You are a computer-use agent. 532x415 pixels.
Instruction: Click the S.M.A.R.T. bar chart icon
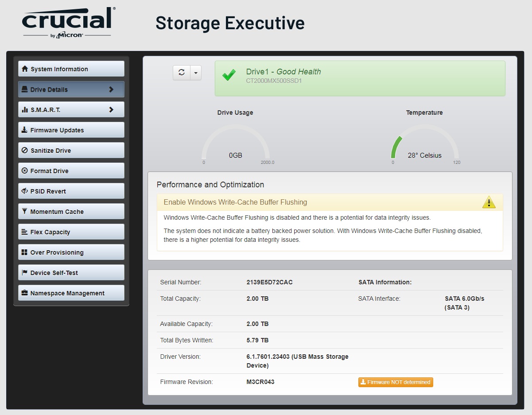point(25,110)
